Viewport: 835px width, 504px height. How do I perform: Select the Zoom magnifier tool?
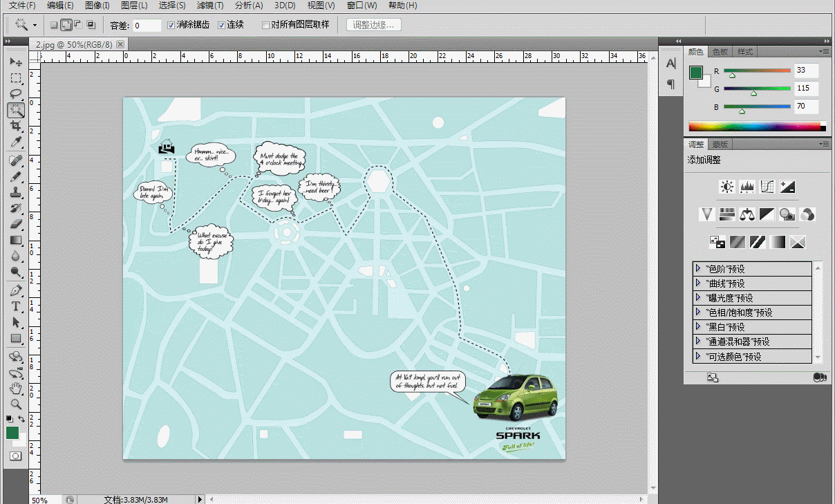15,404
